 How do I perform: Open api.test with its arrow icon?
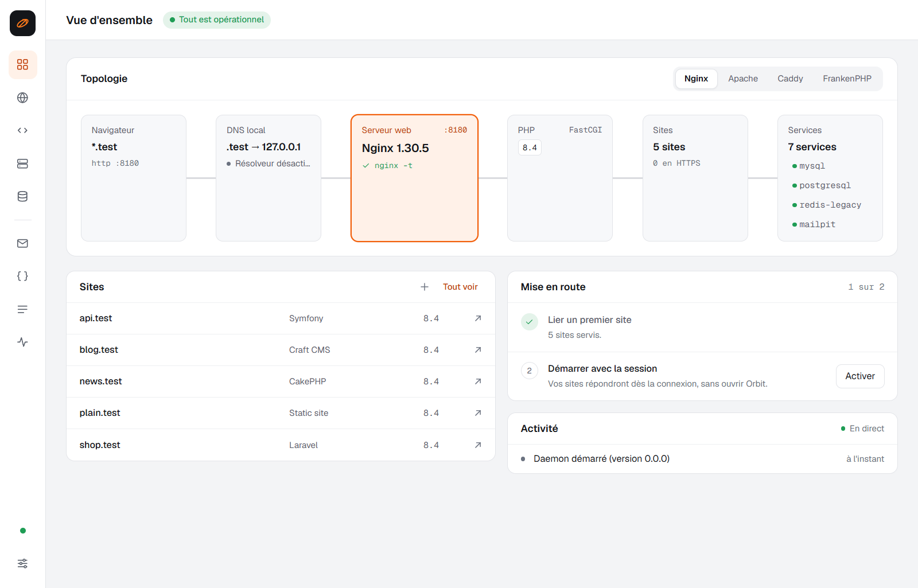478,318
